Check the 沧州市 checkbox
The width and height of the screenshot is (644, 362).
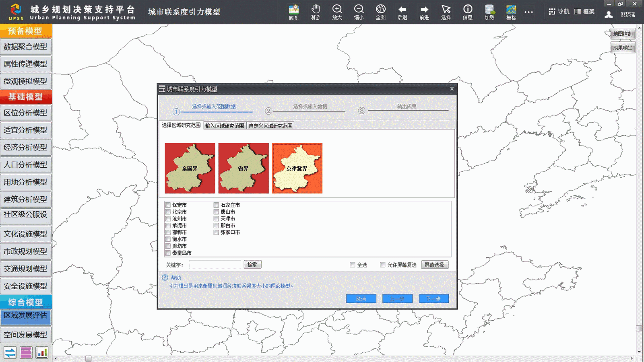point(168,218)
